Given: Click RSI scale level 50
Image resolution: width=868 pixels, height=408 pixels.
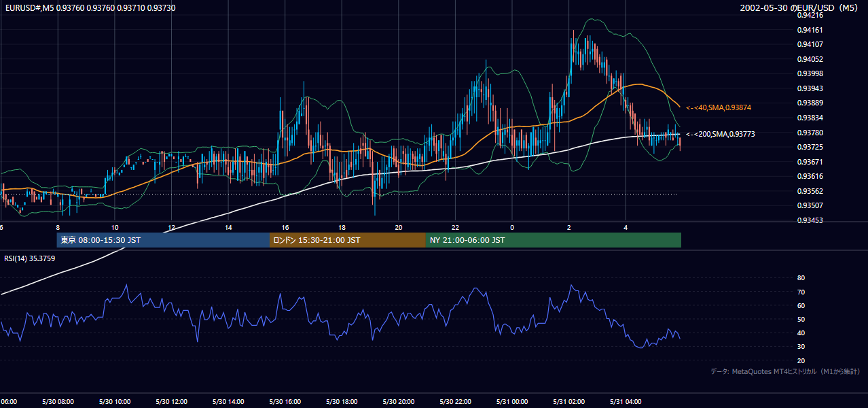Looking at the screenshot, I should pyautogui.click(x=801, y=319).
